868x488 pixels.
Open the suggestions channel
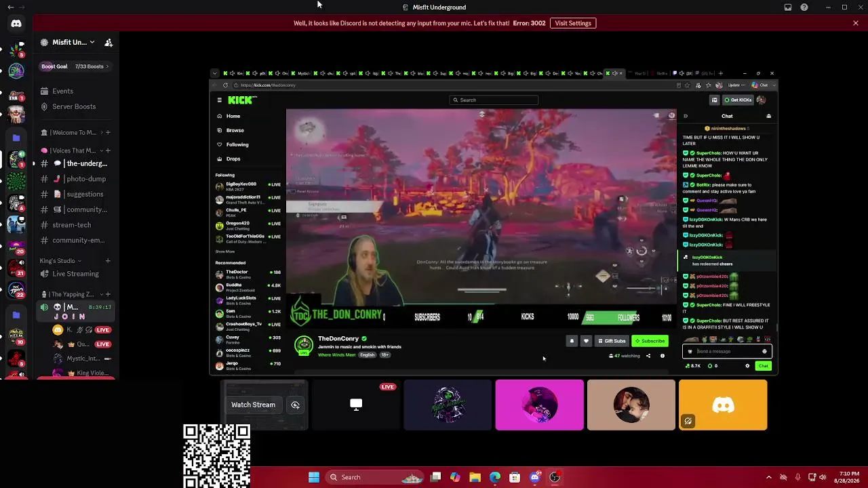(76, 194)
